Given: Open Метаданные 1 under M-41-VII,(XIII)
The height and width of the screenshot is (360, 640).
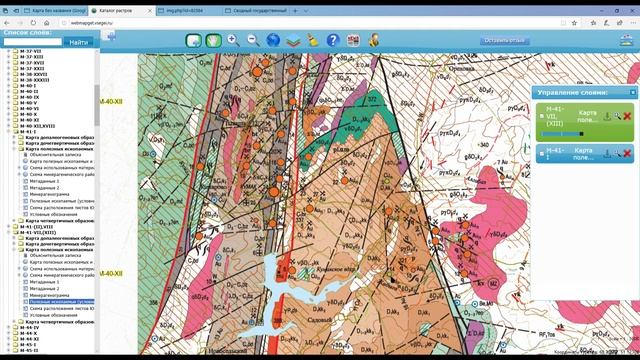Looking at the screenshot, I should [x=44, y=282].
